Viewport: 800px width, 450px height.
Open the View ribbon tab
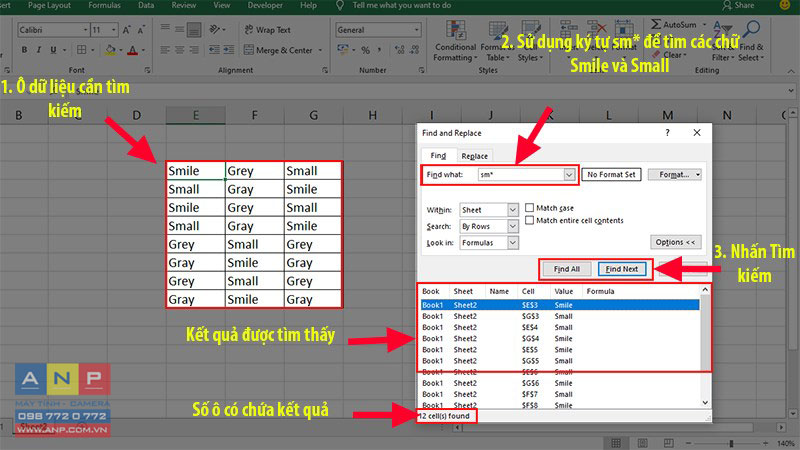point(221,6)
